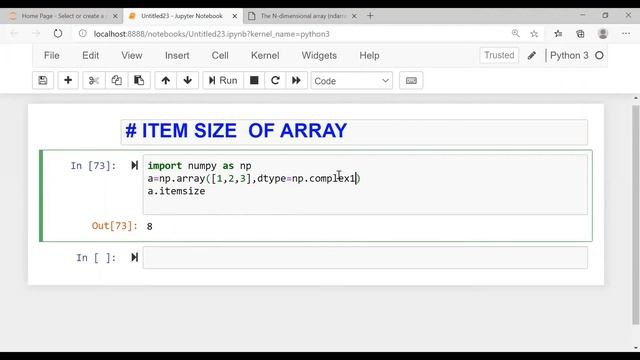
Task: Restart the kernel with circular arrow icon
Action: (x=275, y=80)
